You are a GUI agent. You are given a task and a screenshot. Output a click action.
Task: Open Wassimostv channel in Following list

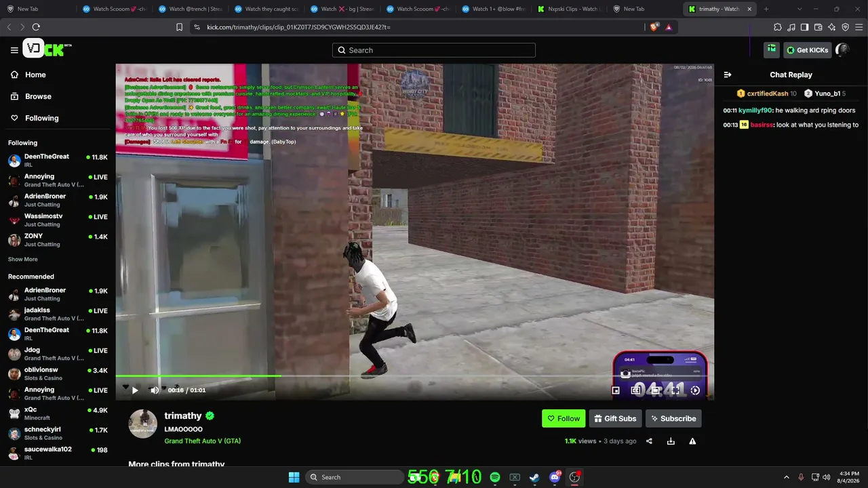click(x=58, y=220)
